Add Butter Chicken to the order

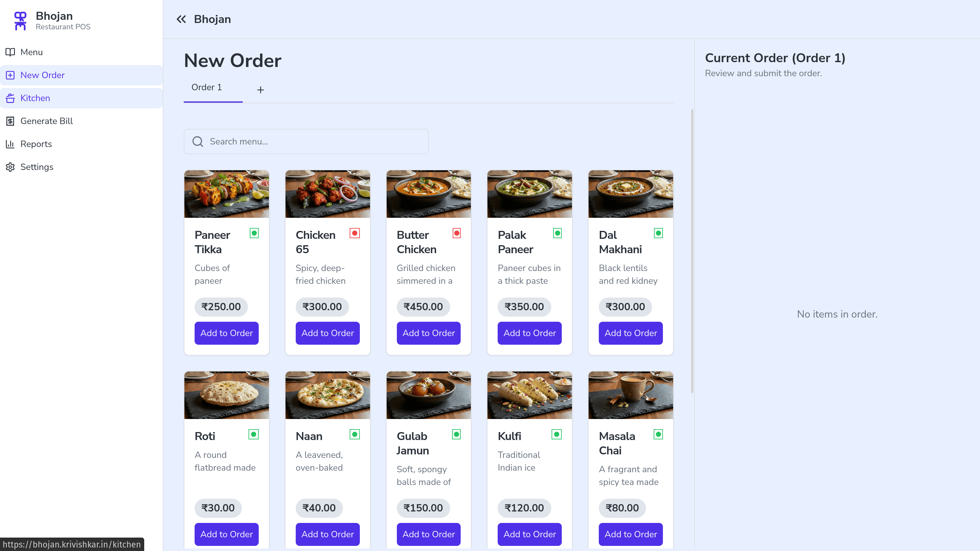click(428, 333)
